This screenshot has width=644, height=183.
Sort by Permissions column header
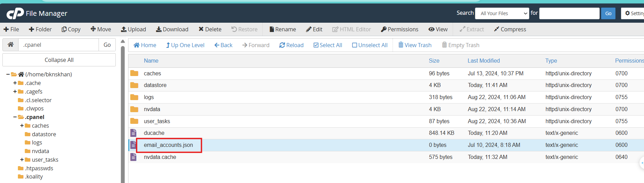[629, 61]
